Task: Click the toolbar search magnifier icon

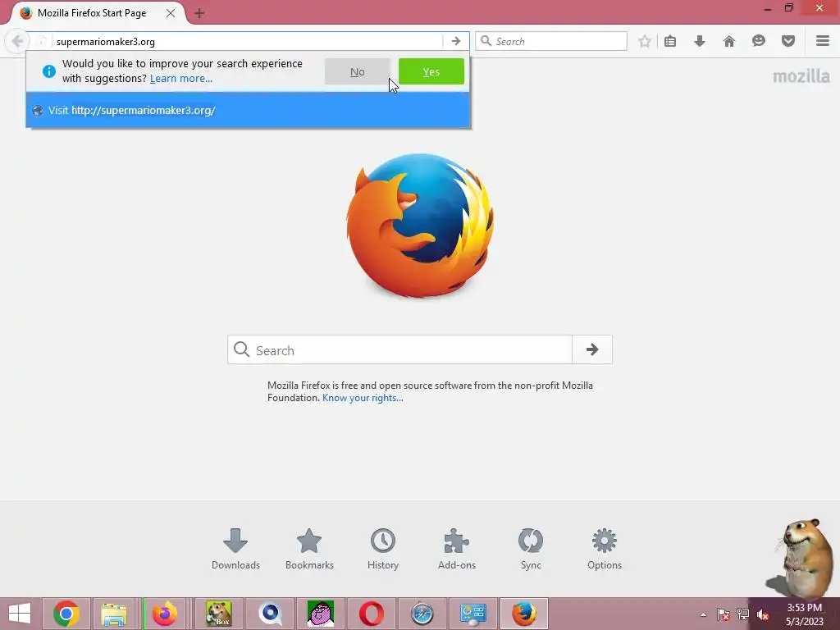Action: [x=486, y=41]
